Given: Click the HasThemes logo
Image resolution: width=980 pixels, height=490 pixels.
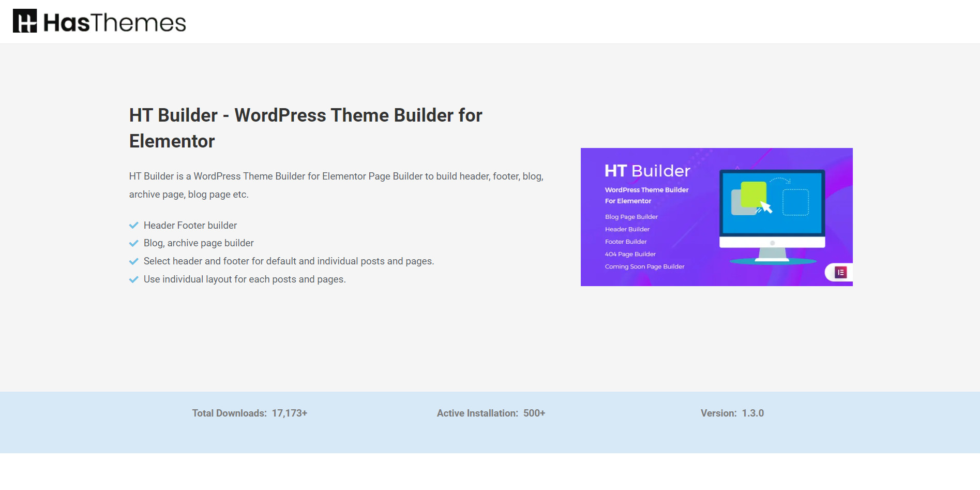Looking at the screenshot, I should 99,21.
